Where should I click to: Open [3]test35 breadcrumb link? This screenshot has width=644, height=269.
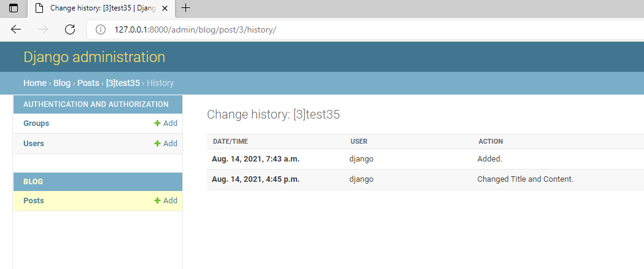pyautogui.click(x=123, y=83)
